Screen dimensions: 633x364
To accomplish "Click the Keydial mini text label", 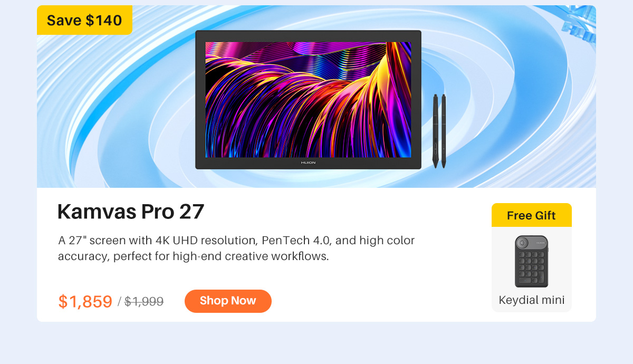I will coord(532,300).
